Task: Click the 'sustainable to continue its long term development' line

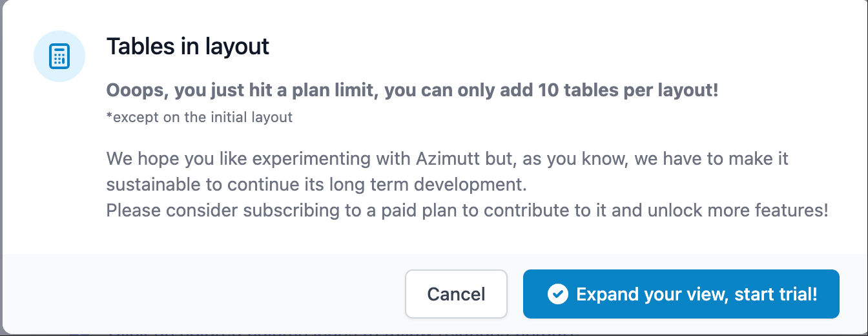Action: [x=316, y=184]
